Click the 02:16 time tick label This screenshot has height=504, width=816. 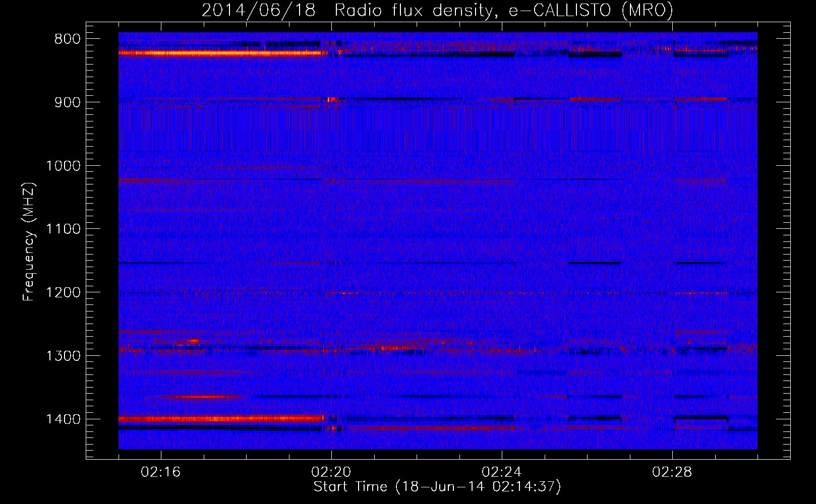click(161, 472)
